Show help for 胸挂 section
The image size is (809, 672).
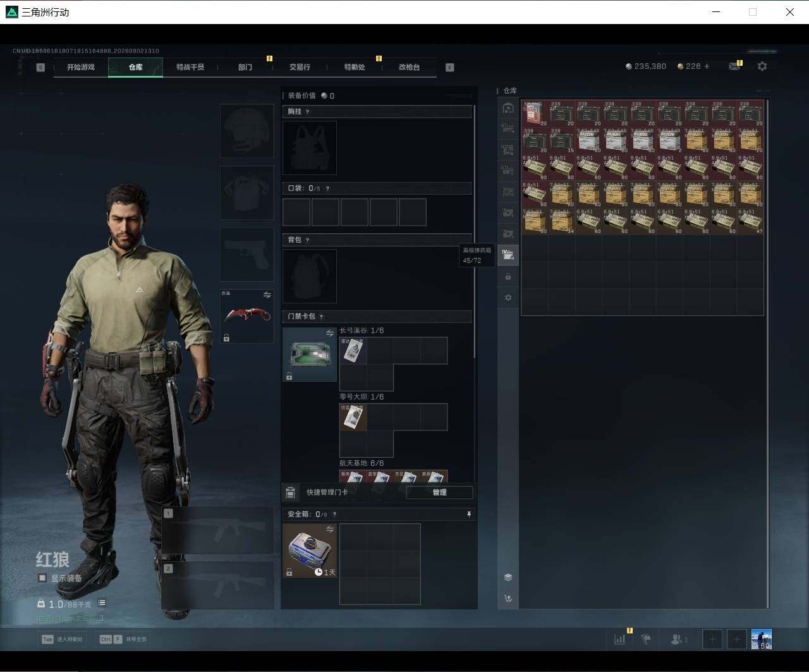[308, 112]
